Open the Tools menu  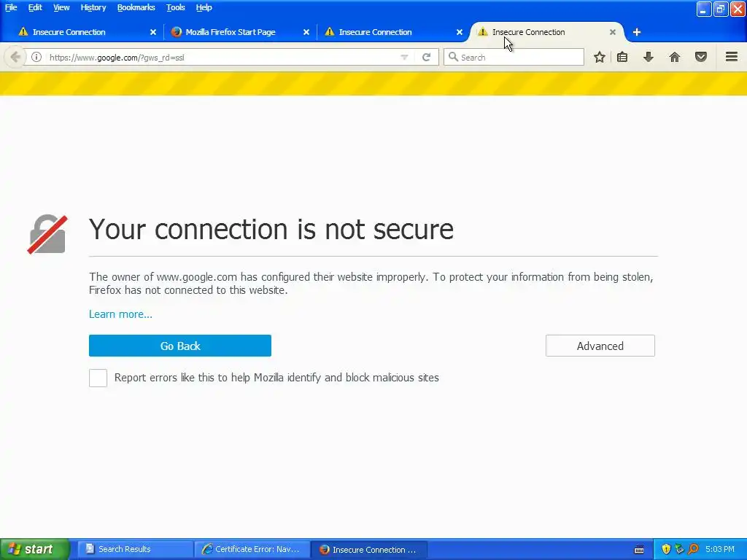pyautogui.click(x=175, y=7)
